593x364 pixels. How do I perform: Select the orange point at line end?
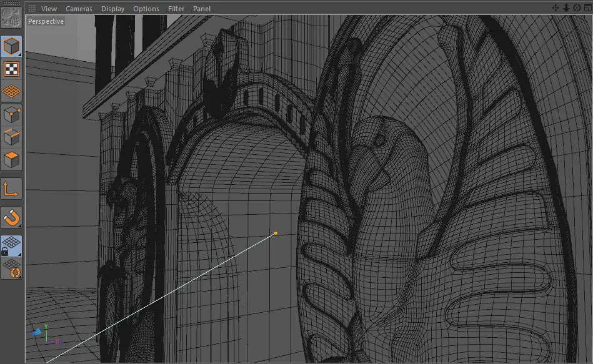coord(276,234)
